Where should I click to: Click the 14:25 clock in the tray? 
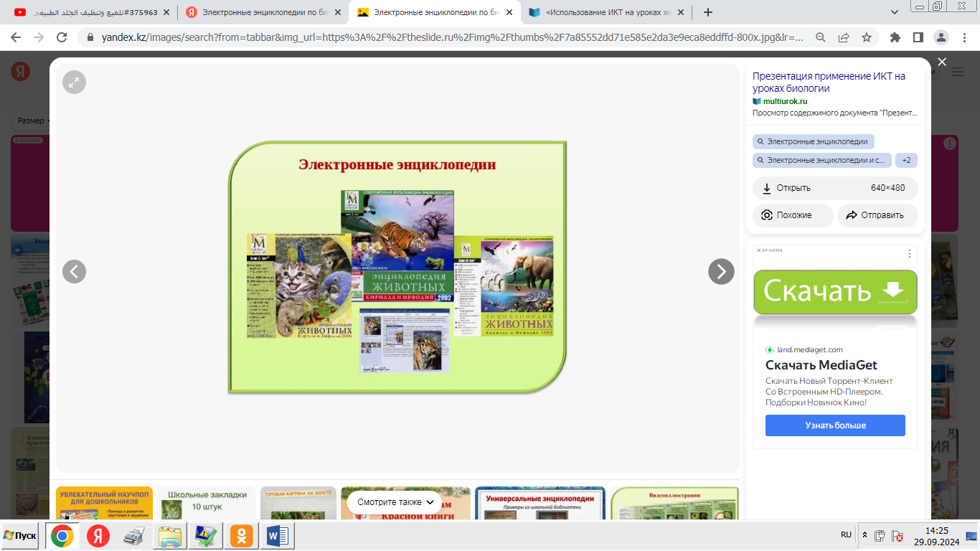pyautogui.click(x=937, y=536)
